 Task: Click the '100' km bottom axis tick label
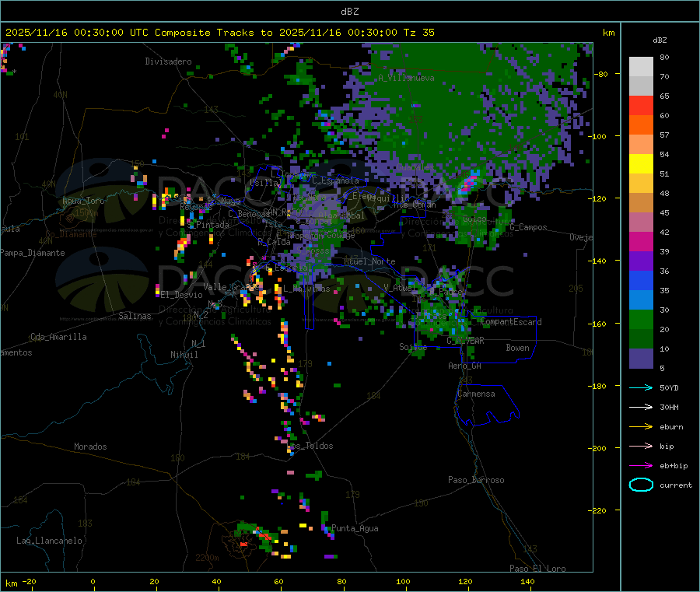403,581
